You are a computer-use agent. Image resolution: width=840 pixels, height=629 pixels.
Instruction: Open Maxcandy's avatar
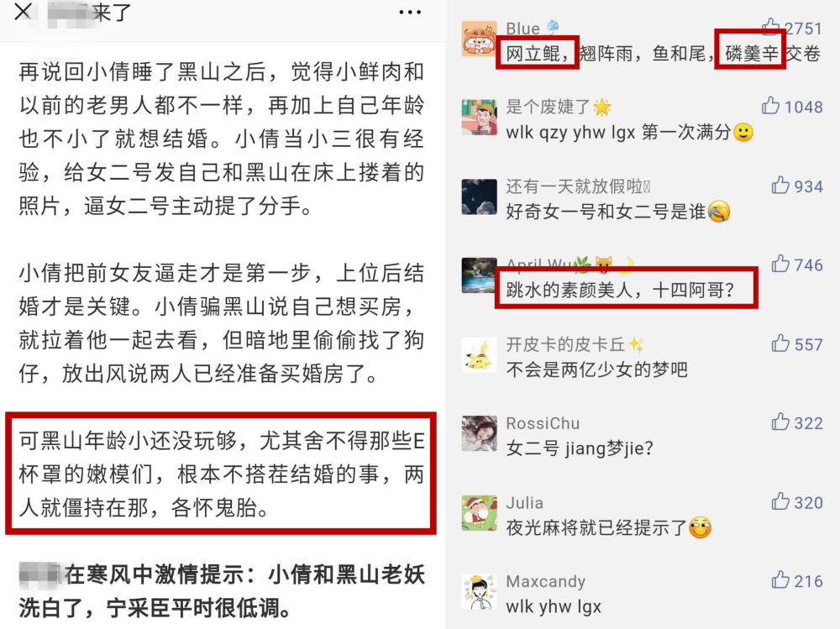click(479, 591)
